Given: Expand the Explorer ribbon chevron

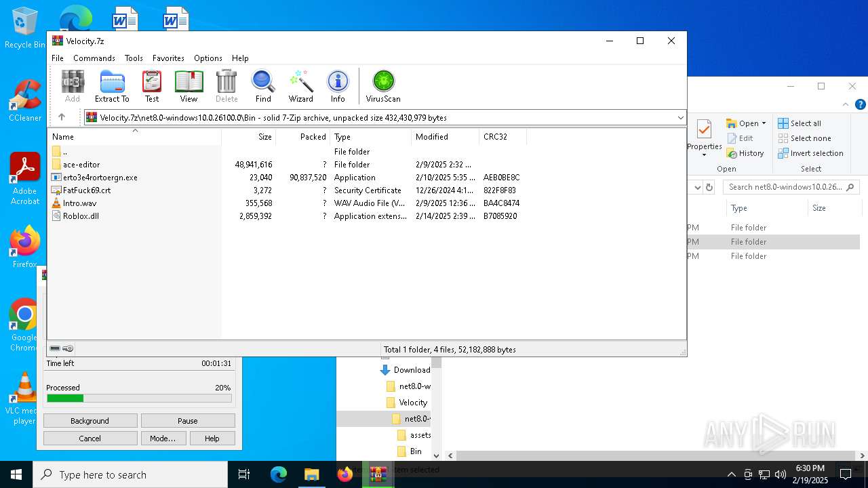Looking at the screenshot, I should click(846, 104).
